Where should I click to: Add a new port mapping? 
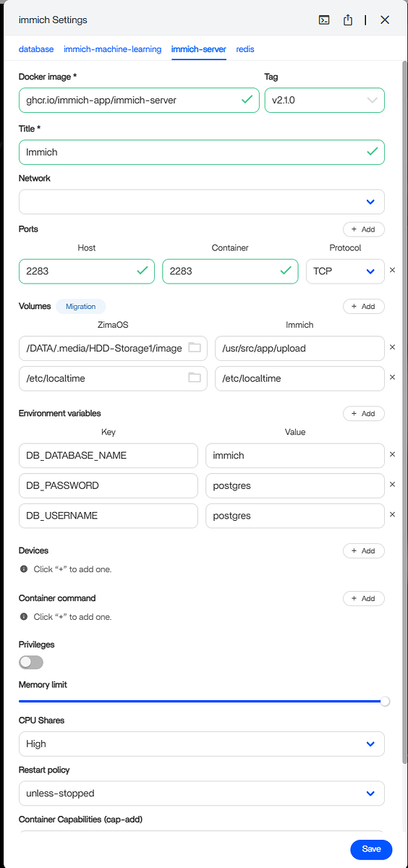coord(364,229)
